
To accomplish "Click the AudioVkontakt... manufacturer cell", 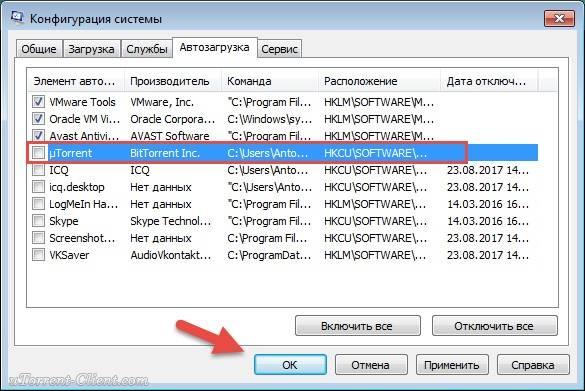I will [171, 255].
